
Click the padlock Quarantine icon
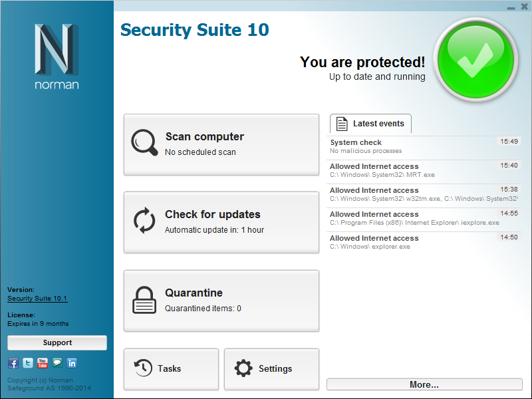(x=144, y=301)
